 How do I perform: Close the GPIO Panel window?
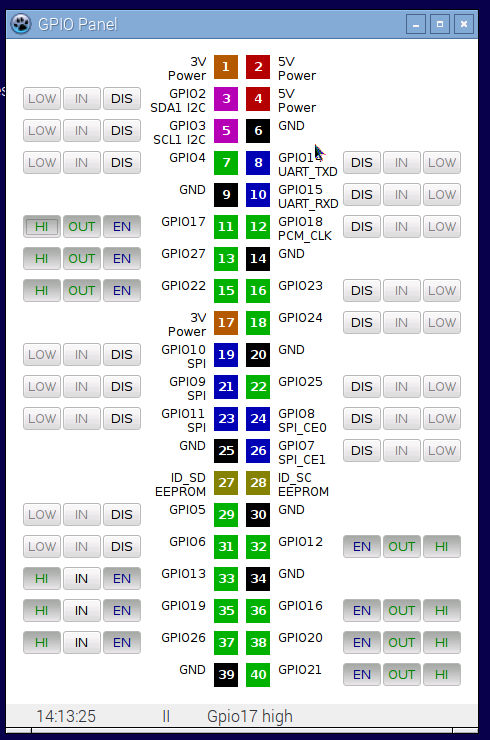click(464, 24)
